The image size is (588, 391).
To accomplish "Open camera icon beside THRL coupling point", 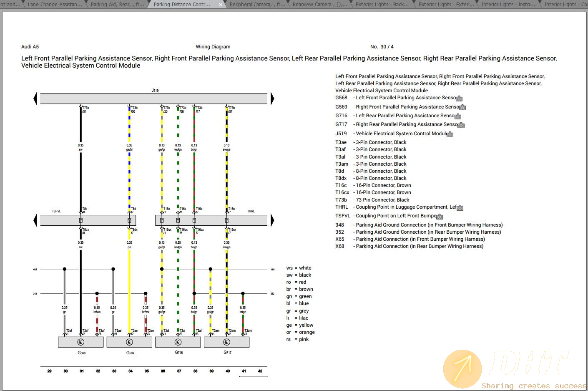I will pyautogui.click(x=460, y=207).
